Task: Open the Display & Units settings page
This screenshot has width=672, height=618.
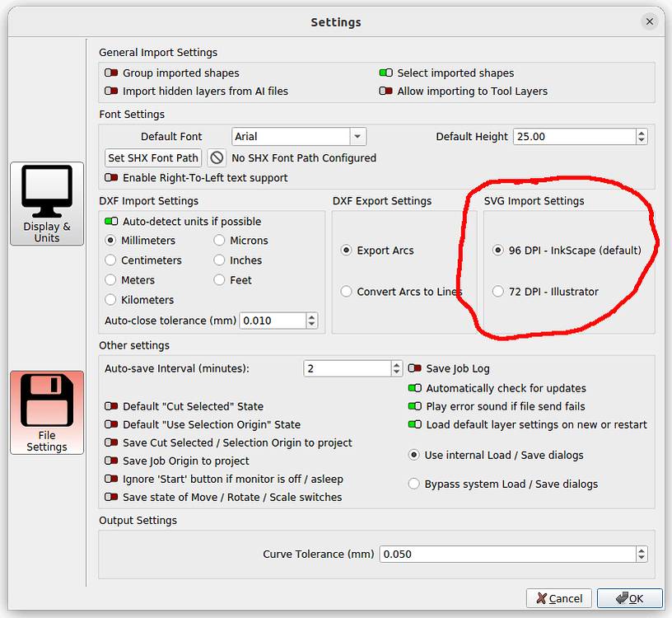Action: (46, 204)
